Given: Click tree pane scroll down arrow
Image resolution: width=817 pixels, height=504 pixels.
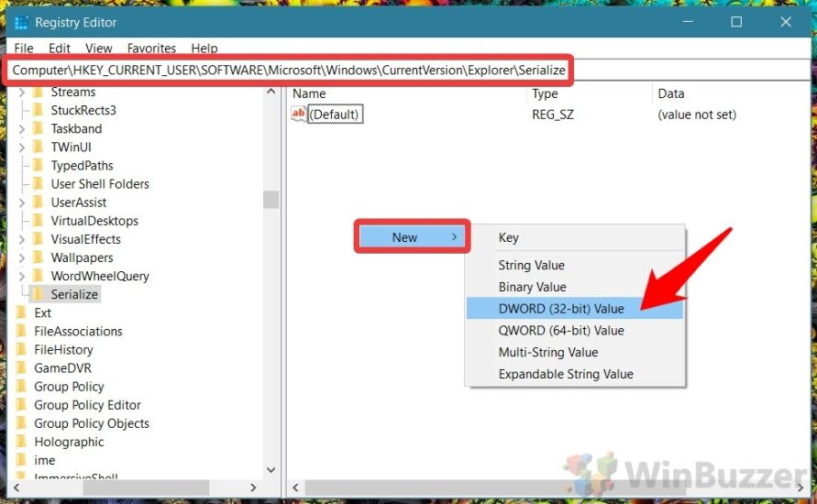Looking at the screenshot, I should pyautogui.click(x=270, y=469).
